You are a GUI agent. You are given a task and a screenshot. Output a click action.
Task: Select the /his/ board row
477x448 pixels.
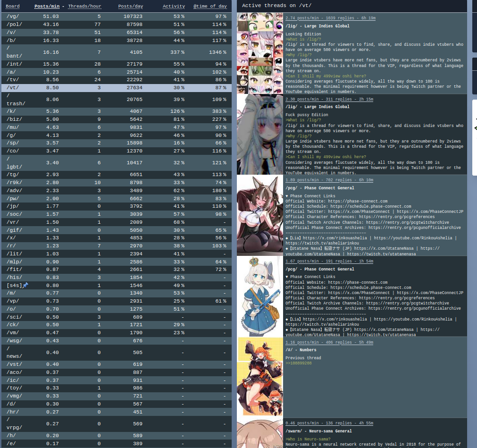117,278
